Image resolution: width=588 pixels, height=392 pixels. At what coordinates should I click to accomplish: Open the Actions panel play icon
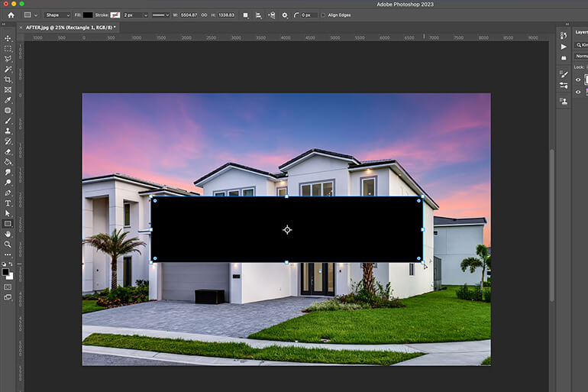tap(564, 47)
